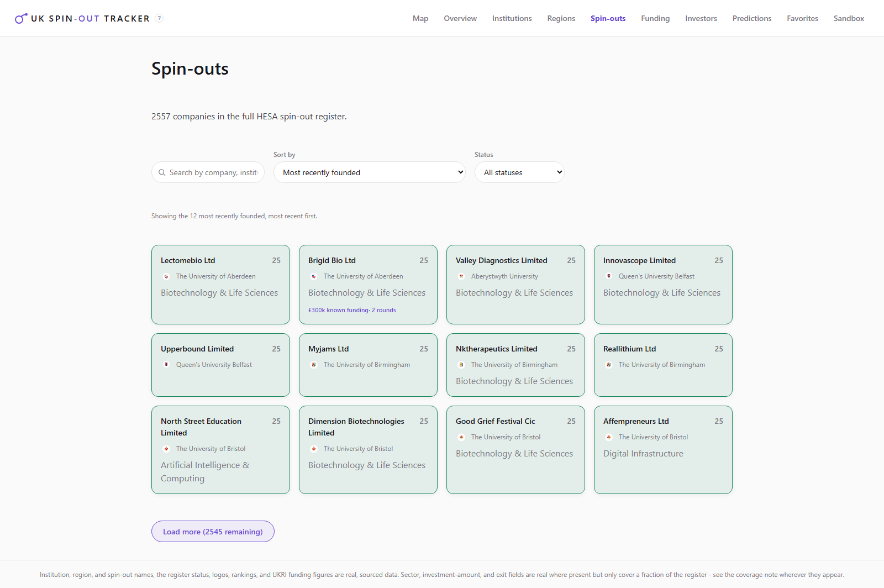The height and width of the screenshot is (588, 884).
Task: Click the Birmingham crest on Myjams Ltd card
Action: 314,365
